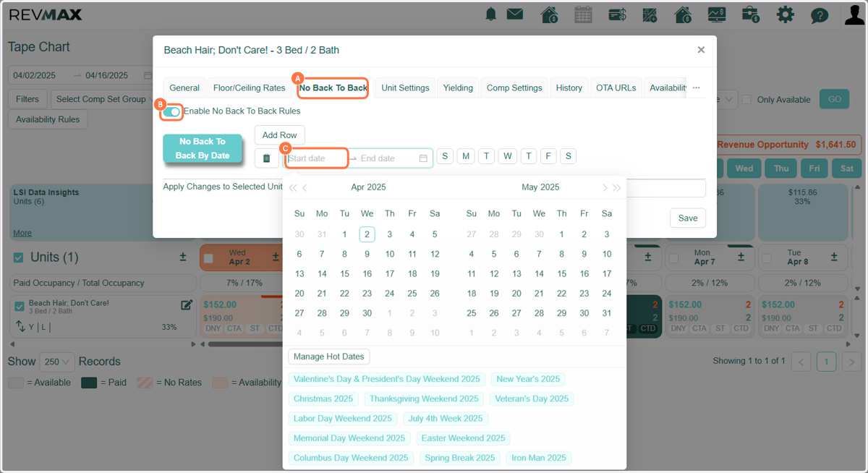Click the Add Row button
The image size is (868, 473).
pos(280,135)
